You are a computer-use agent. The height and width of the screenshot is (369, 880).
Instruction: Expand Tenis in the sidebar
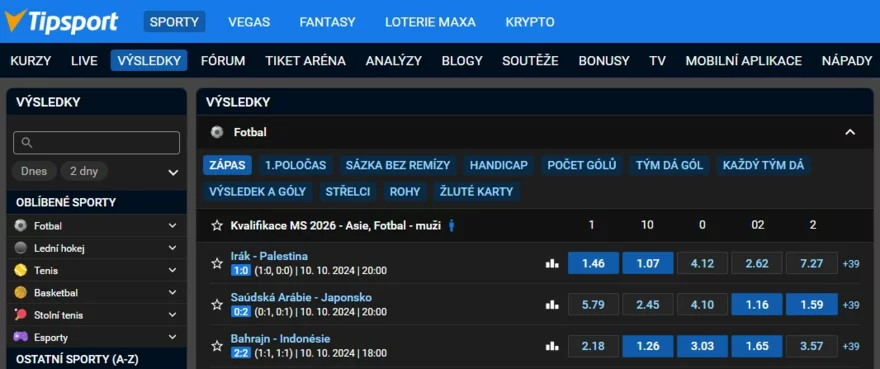172,270
